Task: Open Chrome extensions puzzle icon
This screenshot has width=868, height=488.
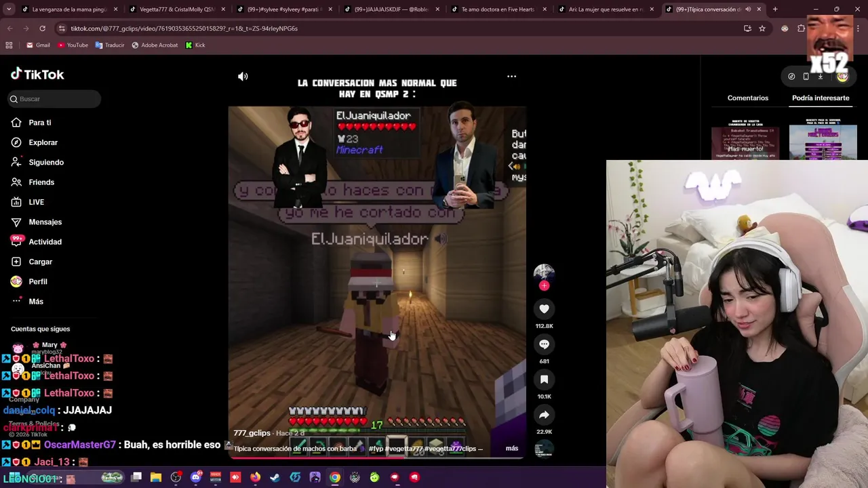Action: tap(801, 28)
